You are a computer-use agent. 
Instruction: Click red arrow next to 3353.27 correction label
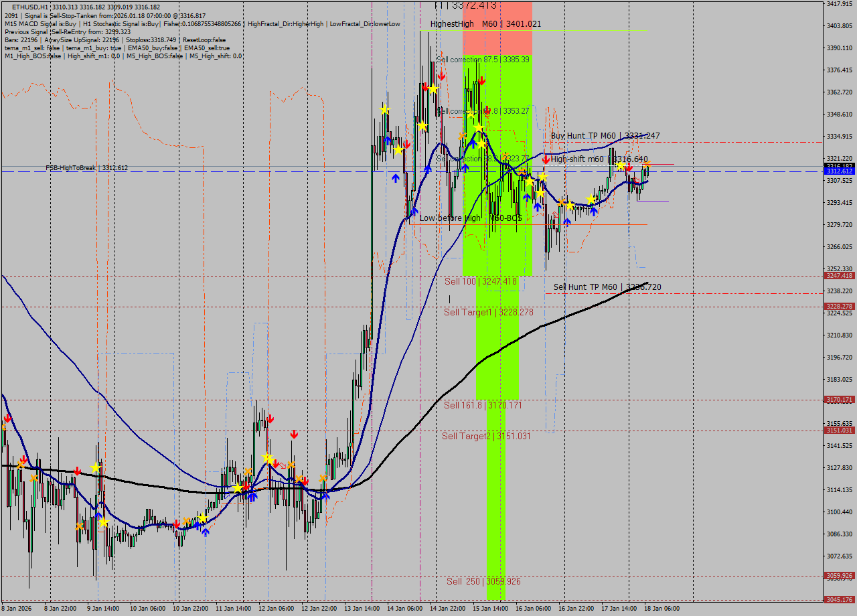coord(487,110)
